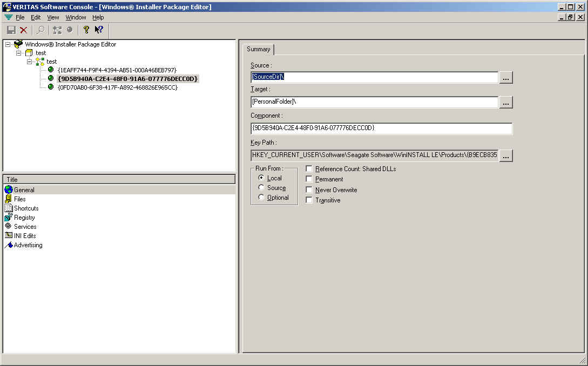This screenshot has height=366, width=588.
Task: Check the Never Overwrite option
Action: [x=309, y=190]
